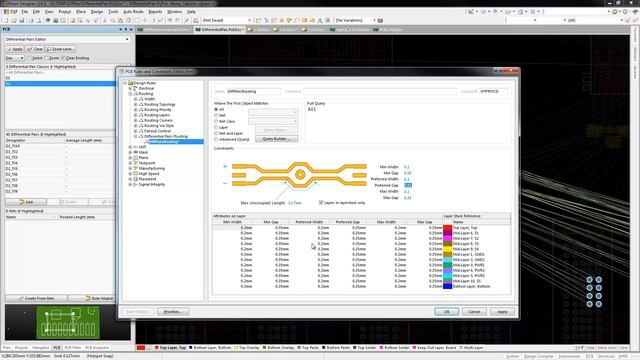Viewport: 640px width, 360px height.
Task: Switch to PCB Filter panel tab
Action: [73, 348]
